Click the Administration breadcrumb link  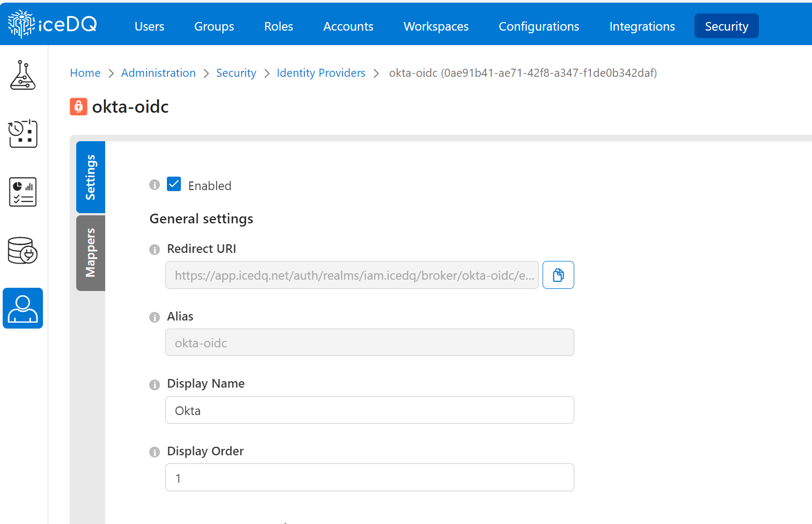pos(158,73)
